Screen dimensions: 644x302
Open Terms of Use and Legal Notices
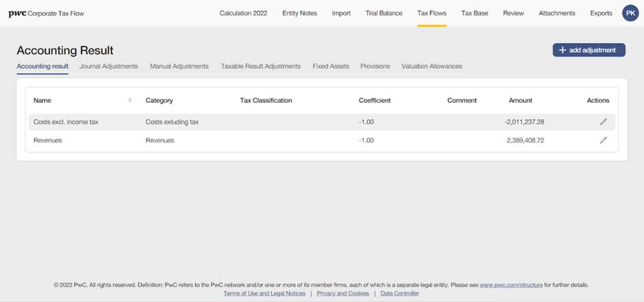[264, 293]
